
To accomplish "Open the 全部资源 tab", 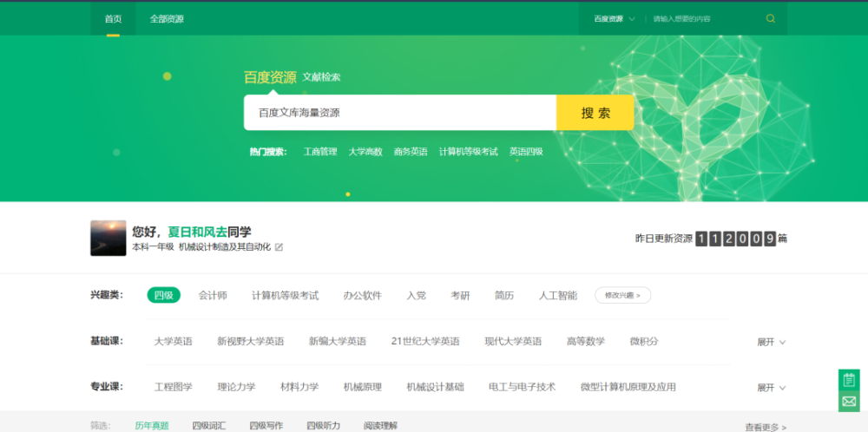I will (167, 19).
